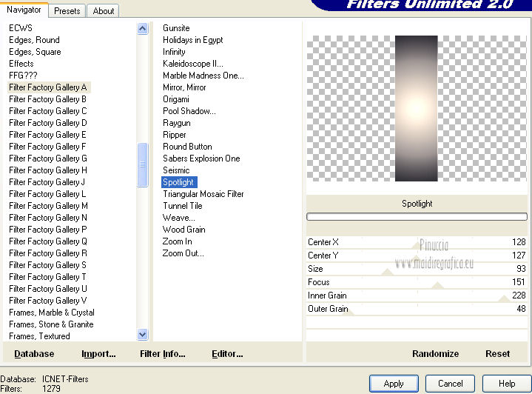Click the Apply button
This screenshot has width=532, height=394.
[x=394, y=384]
